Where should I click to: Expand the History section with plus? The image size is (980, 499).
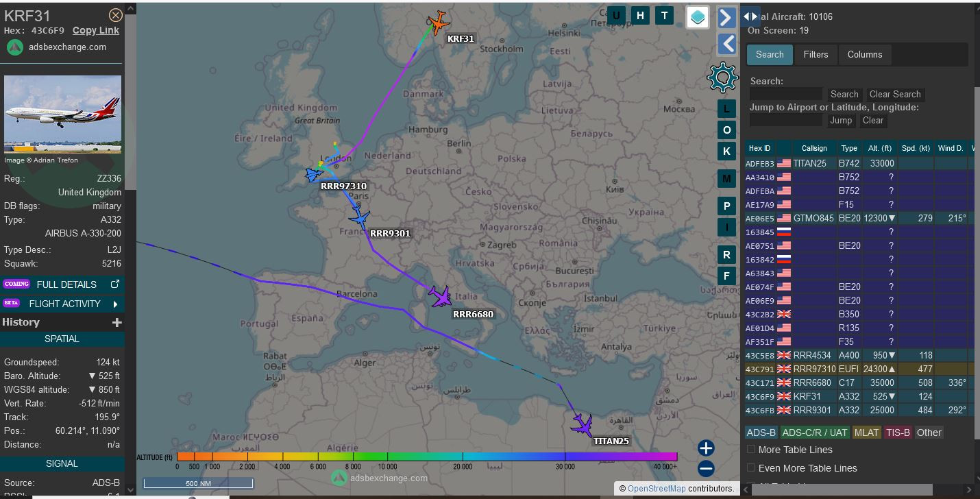117,322
